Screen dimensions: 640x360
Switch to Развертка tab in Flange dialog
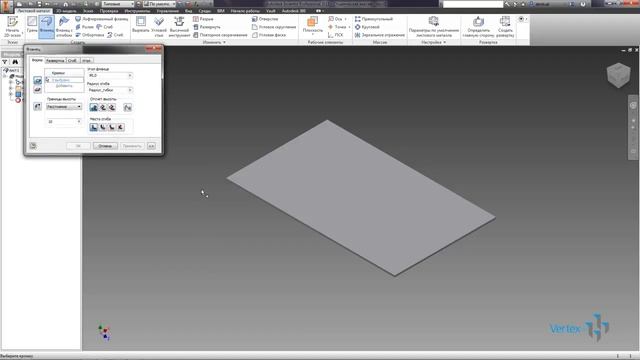point(55,60)
